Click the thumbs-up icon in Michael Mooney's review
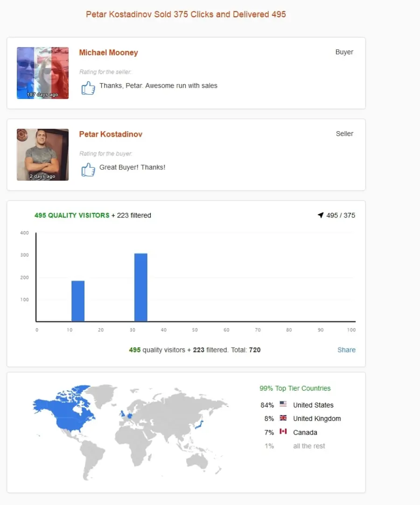This screenshot has height=505, width=420. [x=88, y=88]
